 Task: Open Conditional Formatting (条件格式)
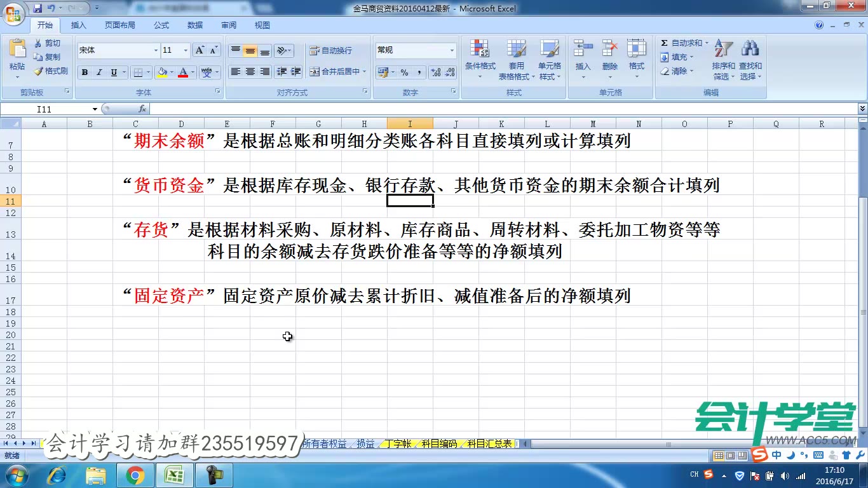pos(480,57)
